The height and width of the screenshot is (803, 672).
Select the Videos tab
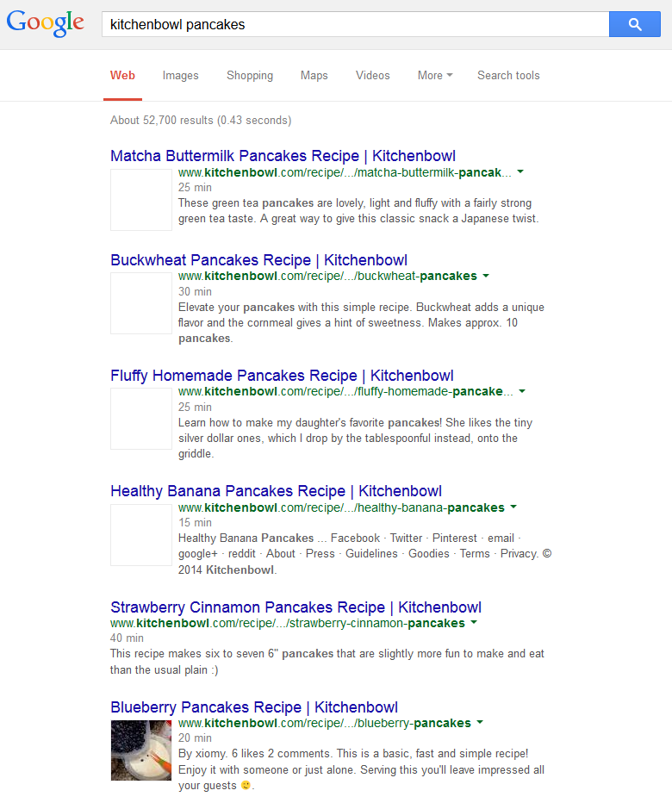tap(372, 76)
